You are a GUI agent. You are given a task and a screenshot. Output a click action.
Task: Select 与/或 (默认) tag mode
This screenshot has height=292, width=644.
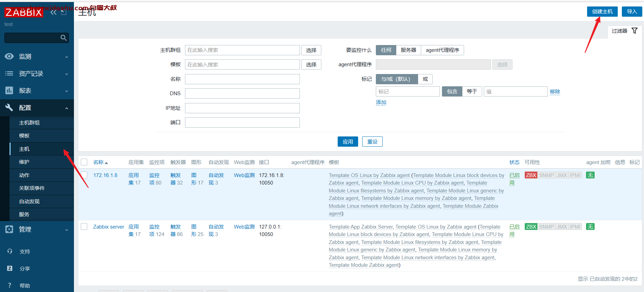tap(397, 79)
